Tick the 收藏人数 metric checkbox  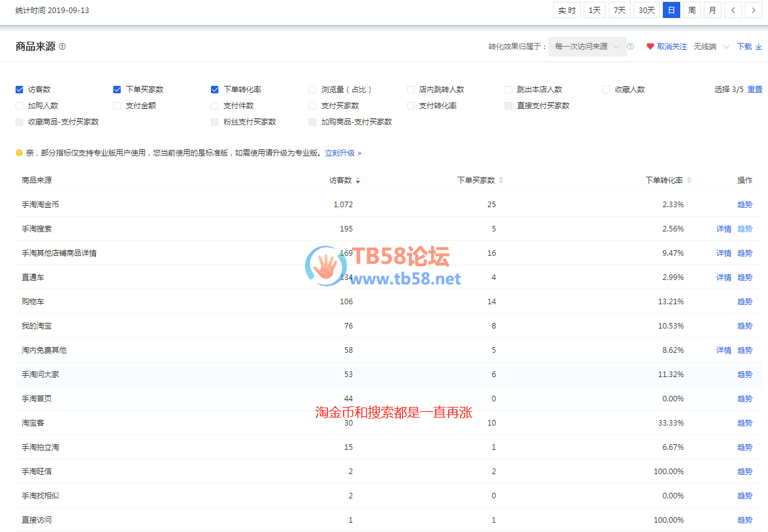606,90
